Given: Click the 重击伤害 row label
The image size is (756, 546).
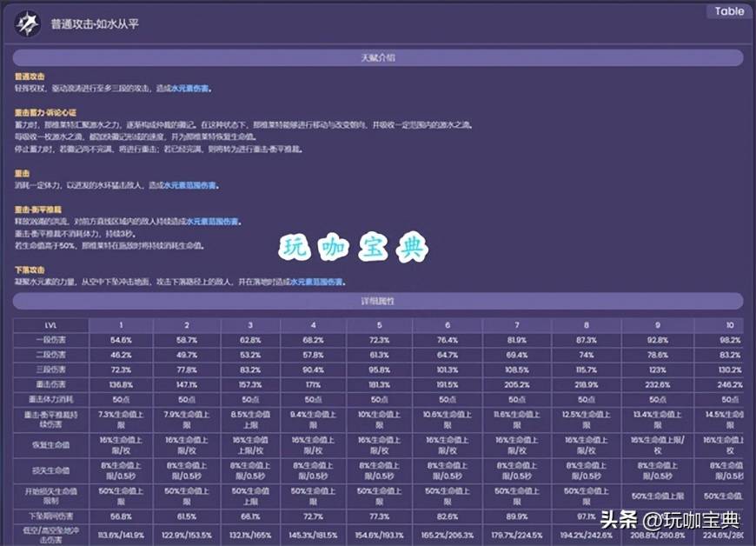Looking at the screenshot, I should coord(51,383).
